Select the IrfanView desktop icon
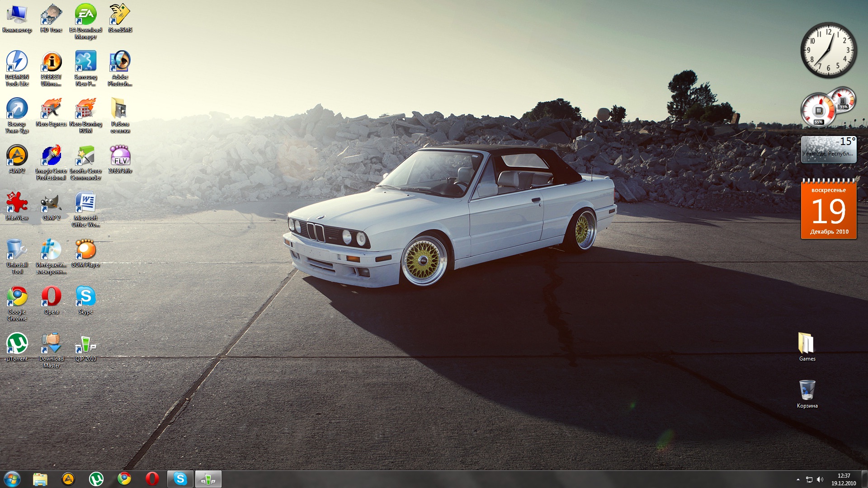Image resolution: width=868 pixels, height=488 pixels. tap(17, 203)
